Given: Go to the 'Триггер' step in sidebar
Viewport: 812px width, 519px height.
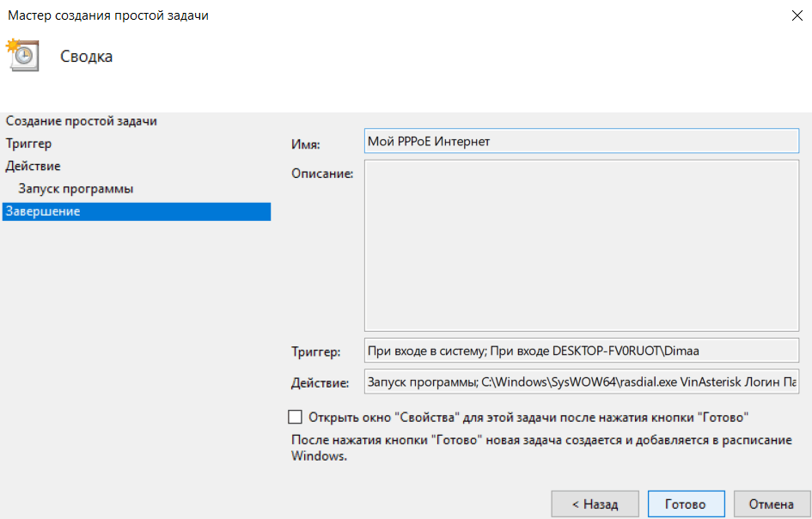Looking at the screenshot, I should pos(28,143).
